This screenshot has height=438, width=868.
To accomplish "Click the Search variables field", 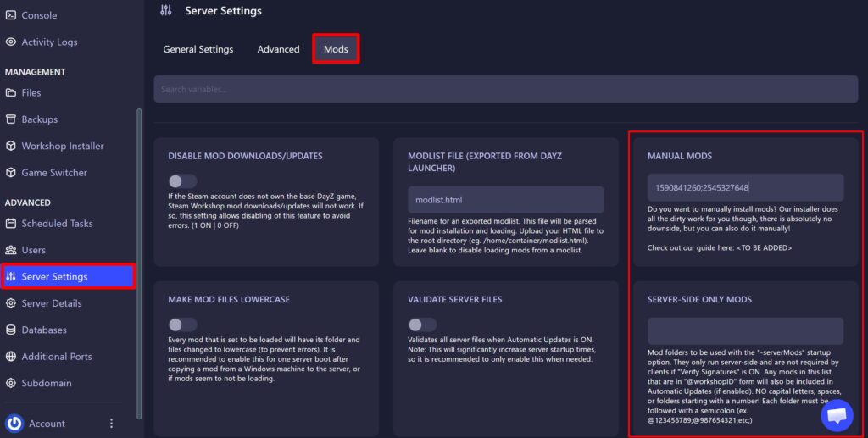I will [x=505, y=89].
